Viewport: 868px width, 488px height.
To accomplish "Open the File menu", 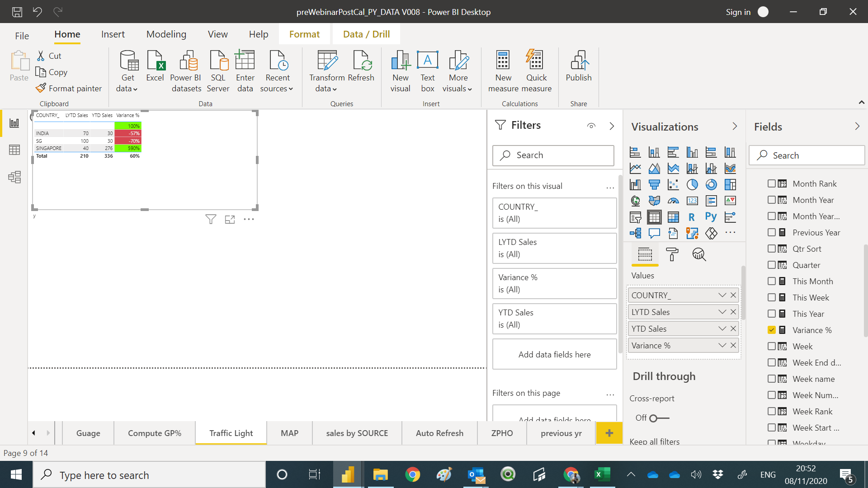I will coord(22,36).
